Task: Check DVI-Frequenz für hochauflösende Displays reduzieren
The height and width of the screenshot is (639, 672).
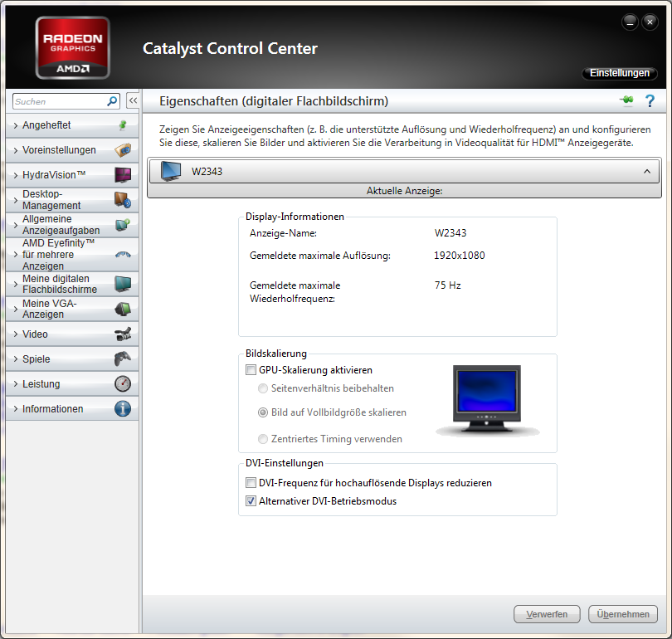Action: pyautogui.click(x=251, y=483)
